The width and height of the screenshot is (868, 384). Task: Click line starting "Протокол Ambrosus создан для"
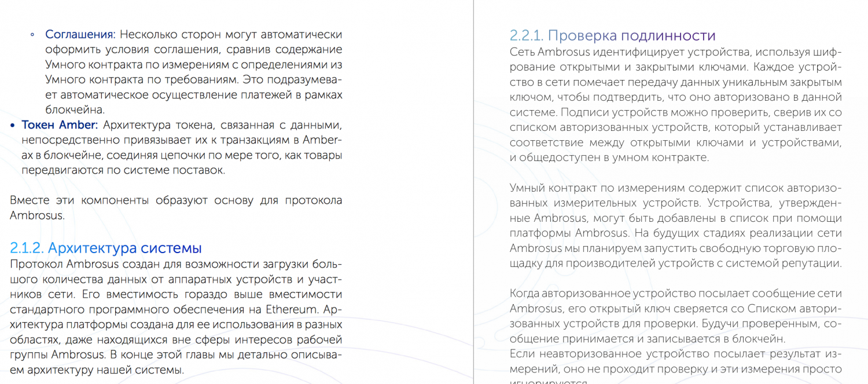point(176,264)
